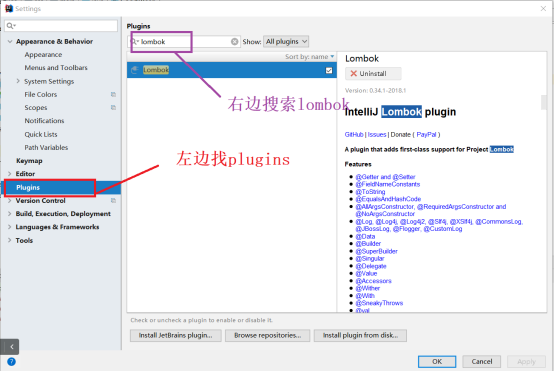Viewport: 554px width, 372px height.
Task: Expand the System Settings node
Action: tap(18, 81)
